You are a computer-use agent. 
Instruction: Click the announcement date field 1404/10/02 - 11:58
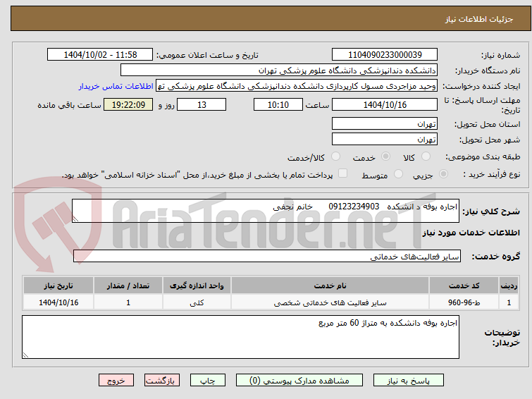click(x=100, y=55)
